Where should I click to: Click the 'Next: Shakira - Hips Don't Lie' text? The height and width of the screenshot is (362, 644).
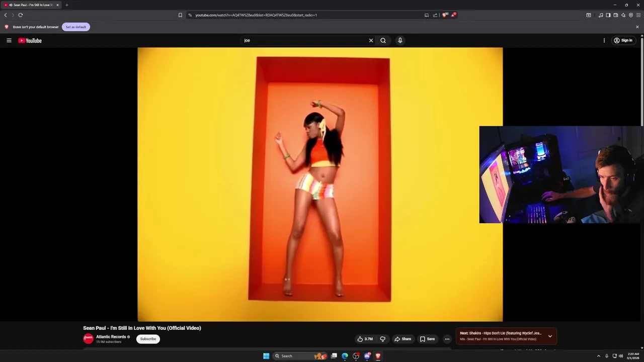point(501,333)
